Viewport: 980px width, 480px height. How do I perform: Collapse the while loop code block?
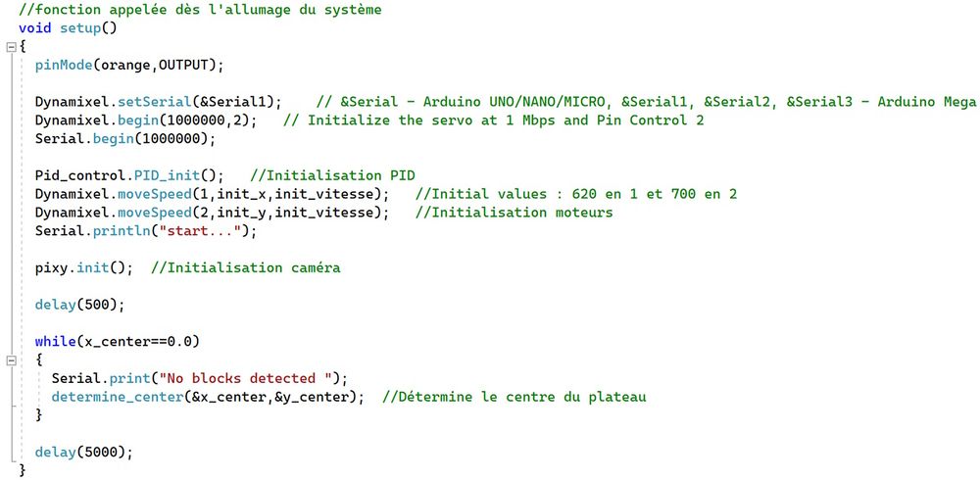pyautogui.click(x=10, y=360)
